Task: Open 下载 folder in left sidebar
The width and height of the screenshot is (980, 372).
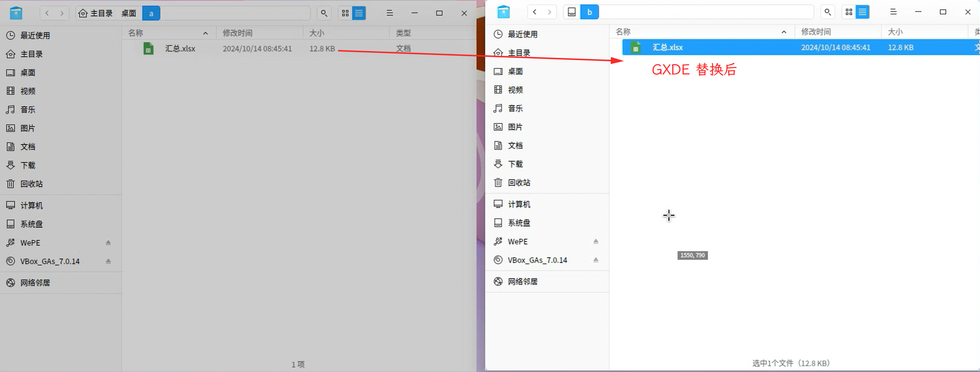Action: [x=61, y=165]
